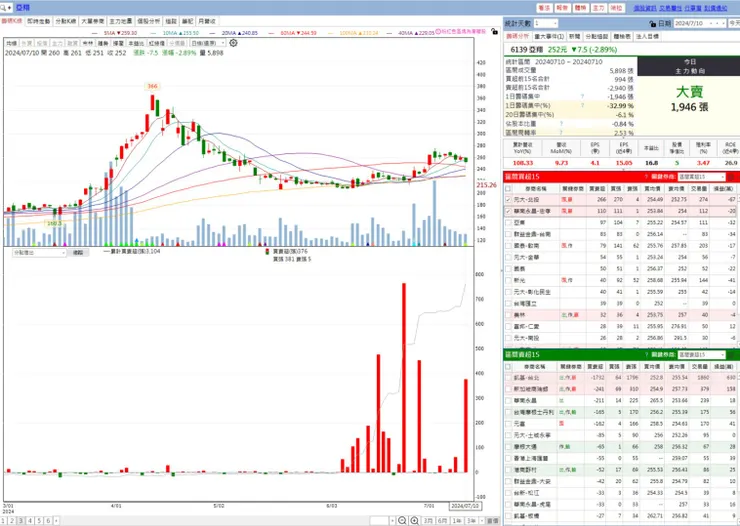740x526 pixels.
Task: Expand more pages arrow after page 6
Action: [56, 521]
